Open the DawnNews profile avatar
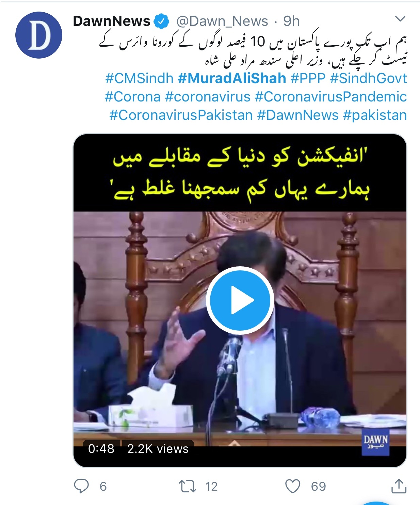 tap(39, 35)
